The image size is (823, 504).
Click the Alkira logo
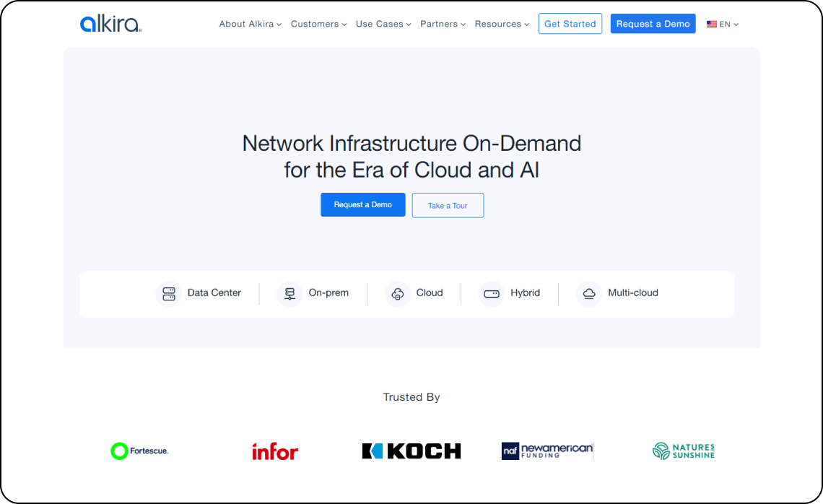pyautogui.click(x=110, y=24)
